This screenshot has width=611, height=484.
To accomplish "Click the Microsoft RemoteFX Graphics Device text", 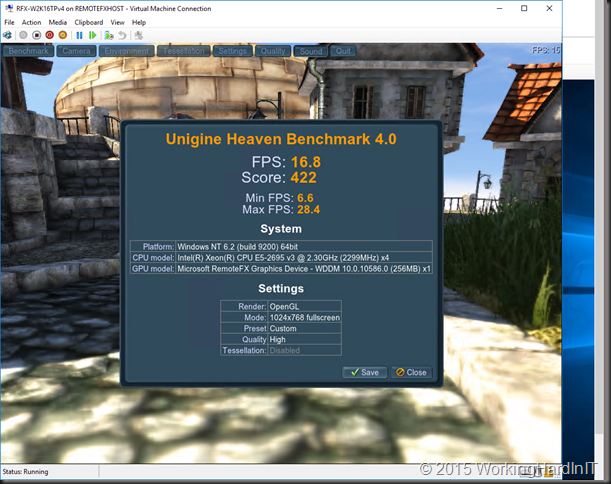I will coord(304,268).
